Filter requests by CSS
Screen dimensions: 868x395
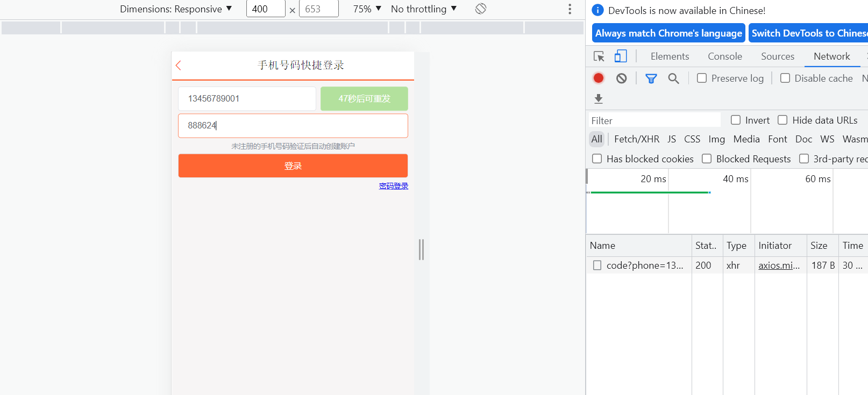click(x=692, y=139)
